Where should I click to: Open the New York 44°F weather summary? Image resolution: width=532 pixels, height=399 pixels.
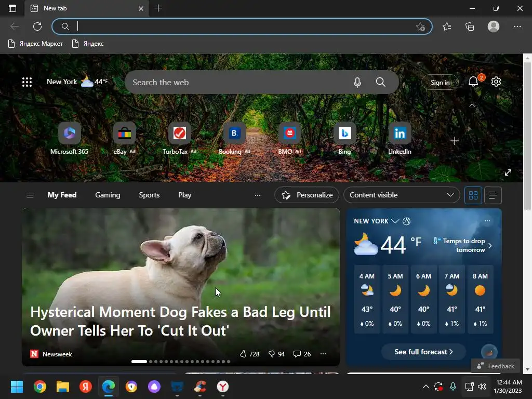coord(77,82)
